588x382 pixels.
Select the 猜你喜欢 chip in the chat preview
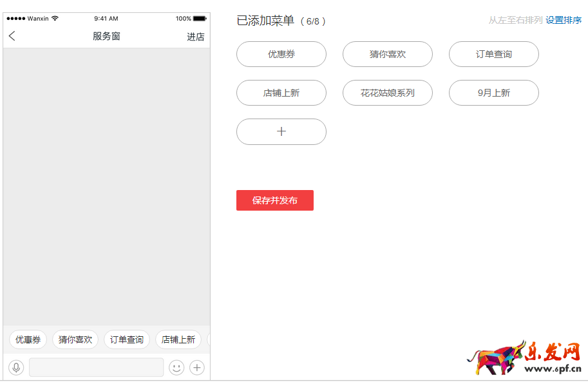coord(75,339)
